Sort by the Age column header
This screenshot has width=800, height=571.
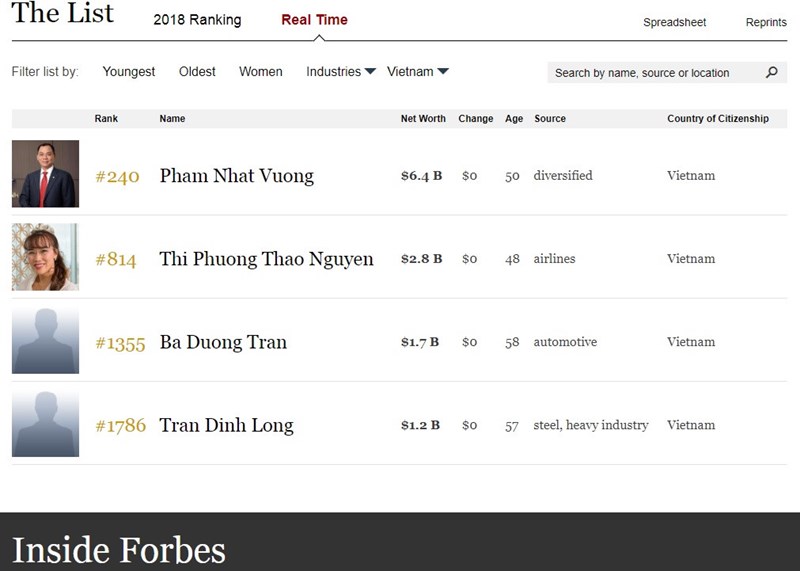coord(514,118)
